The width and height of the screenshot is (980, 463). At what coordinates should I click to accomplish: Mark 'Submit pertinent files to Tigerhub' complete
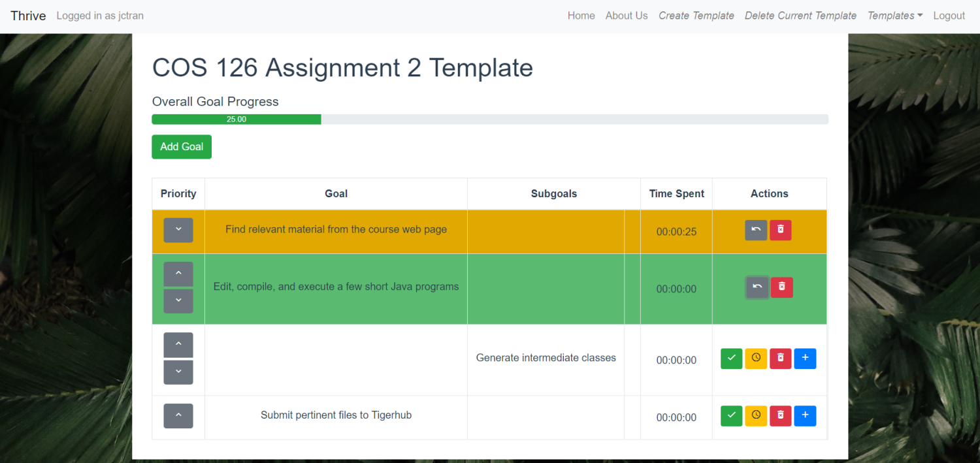click(731, 416)
